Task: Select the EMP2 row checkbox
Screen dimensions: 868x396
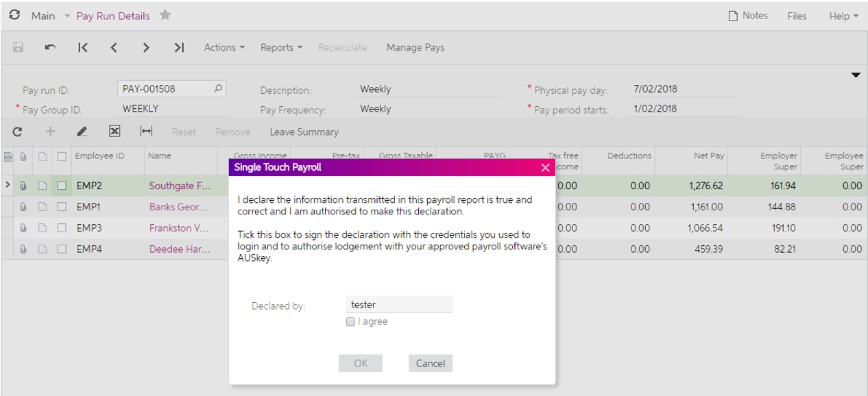Action: click(62, 185)
